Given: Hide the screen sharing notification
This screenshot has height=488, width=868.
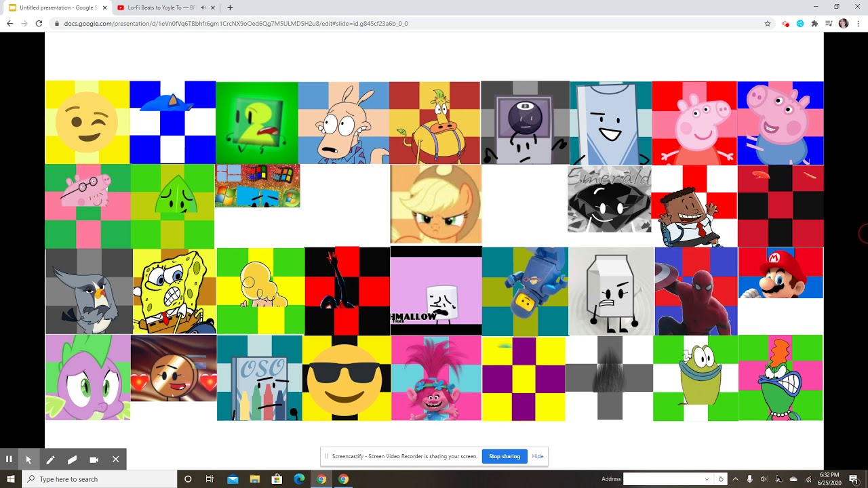Looking at the screenshot, I should [538, 456].
